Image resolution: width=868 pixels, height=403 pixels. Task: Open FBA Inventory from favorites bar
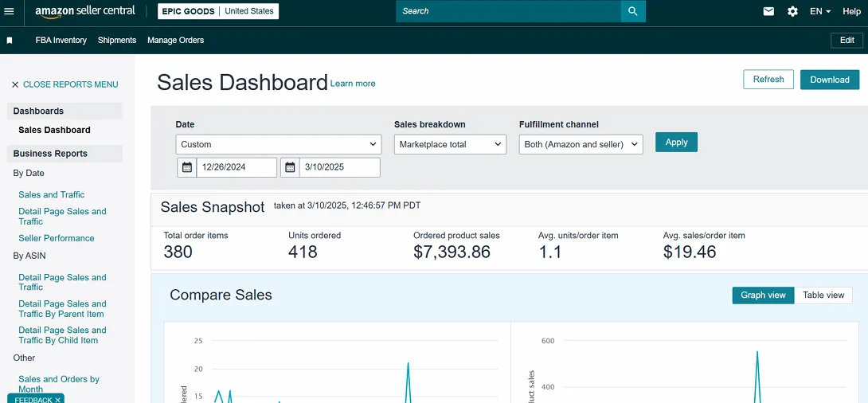tap(61, 41)
